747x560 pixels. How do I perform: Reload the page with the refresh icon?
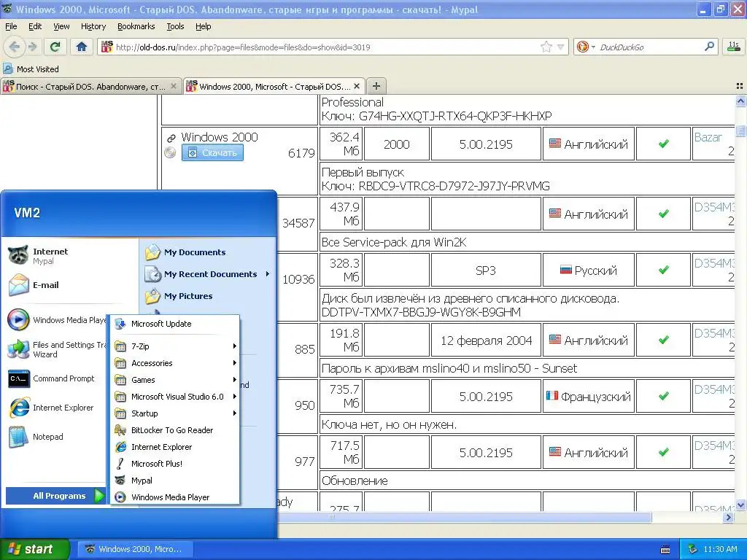tap(55, 47)
